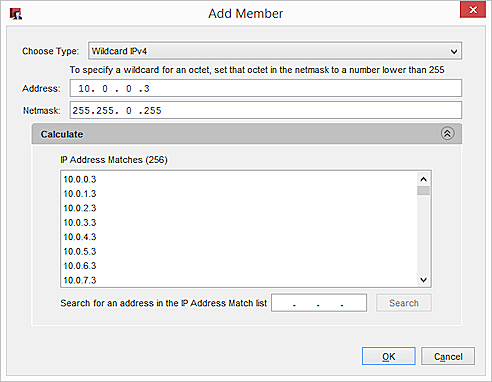This screenshot has width=492, height=382.
Task: Select 10.0.3.3 in the matches list
Action: click(80, 222)
